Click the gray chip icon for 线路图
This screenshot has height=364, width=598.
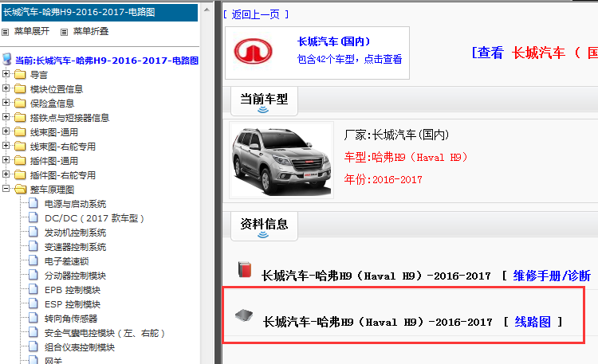244,315
